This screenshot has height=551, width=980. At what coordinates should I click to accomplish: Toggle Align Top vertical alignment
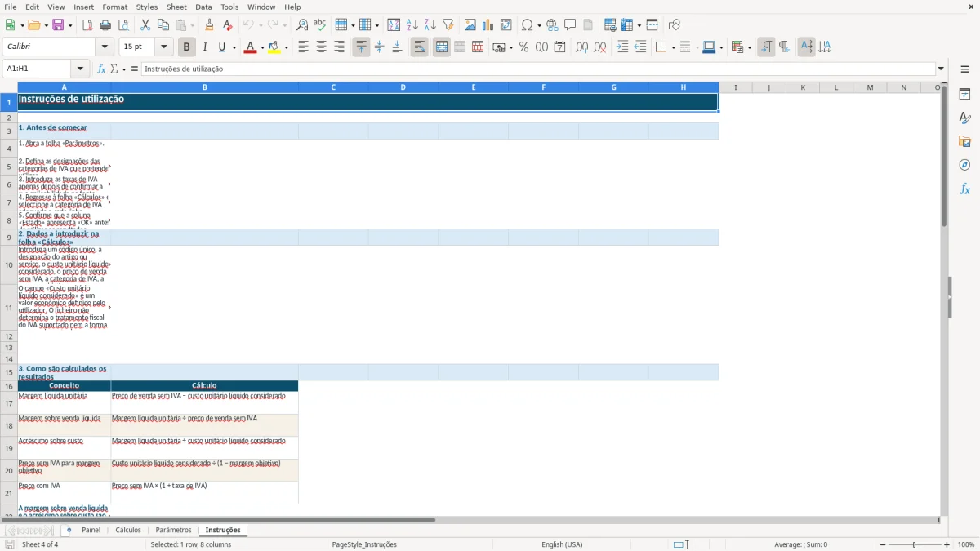(x=361, y=47)
